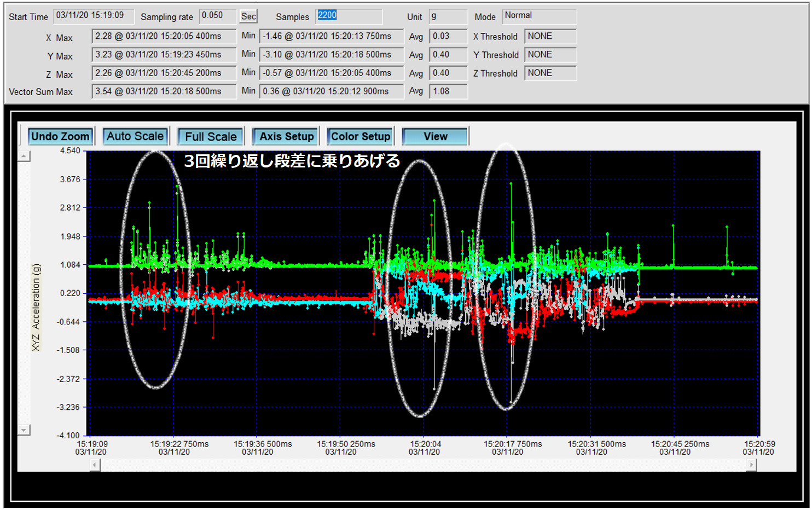Image resolution: width=812 pixels, height=510 pixels.
Task: Click the horizontal scrollbar right arrow
Action: point(752,465)
